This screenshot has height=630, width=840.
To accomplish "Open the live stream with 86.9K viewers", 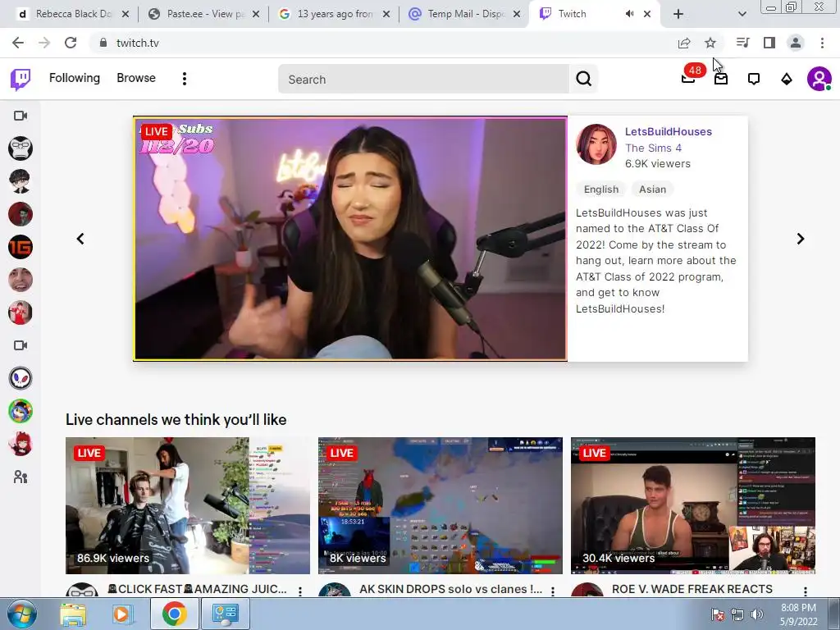I will tap(188, 505).
